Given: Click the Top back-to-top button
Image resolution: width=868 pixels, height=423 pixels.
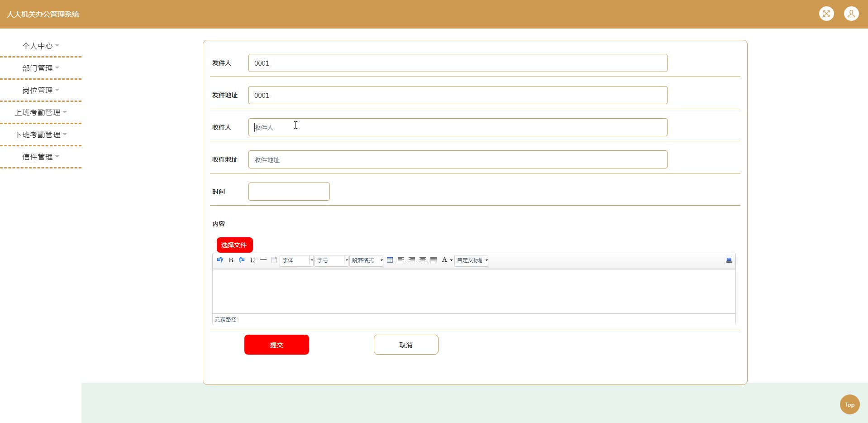Looking at the screenshot, I should [849, 404].
